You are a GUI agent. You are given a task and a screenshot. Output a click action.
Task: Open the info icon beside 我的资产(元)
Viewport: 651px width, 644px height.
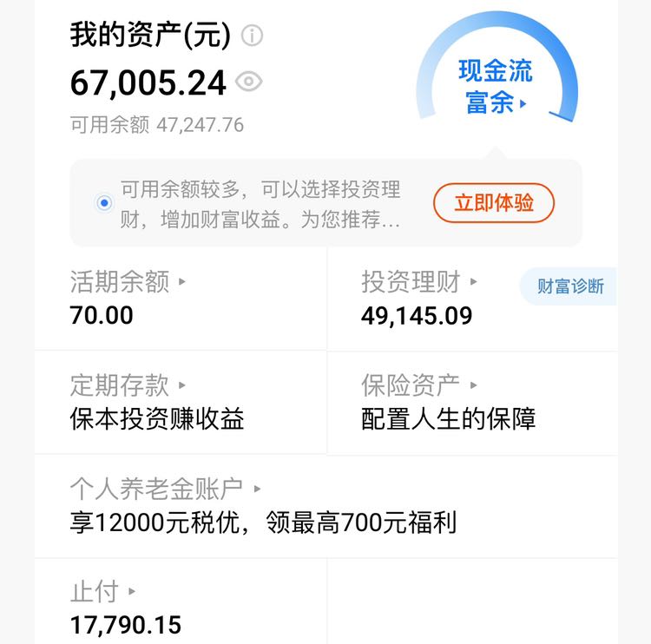click(x=252, y=36)
